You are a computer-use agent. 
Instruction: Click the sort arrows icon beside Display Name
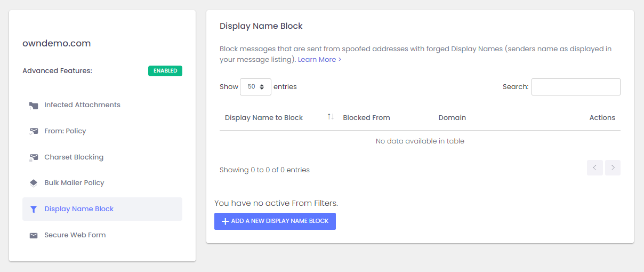pyautogui.click(x=331, y=117)
